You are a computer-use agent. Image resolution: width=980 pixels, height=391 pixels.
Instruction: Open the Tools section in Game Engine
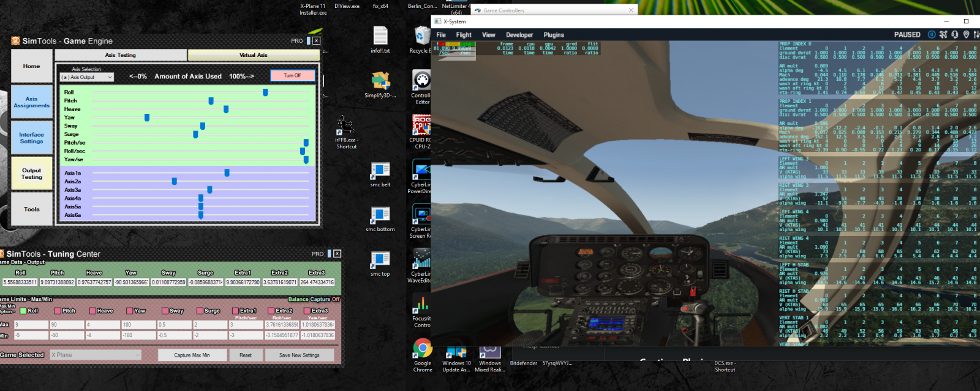32,209
